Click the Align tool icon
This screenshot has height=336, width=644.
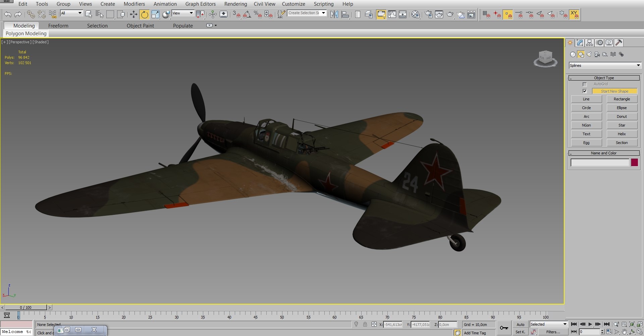coord(345,14)
